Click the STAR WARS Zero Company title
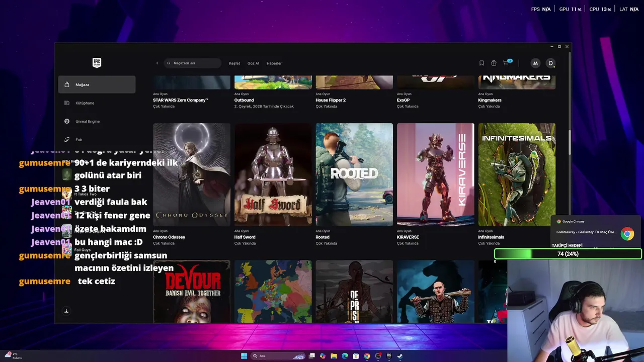 coord(181,100)
